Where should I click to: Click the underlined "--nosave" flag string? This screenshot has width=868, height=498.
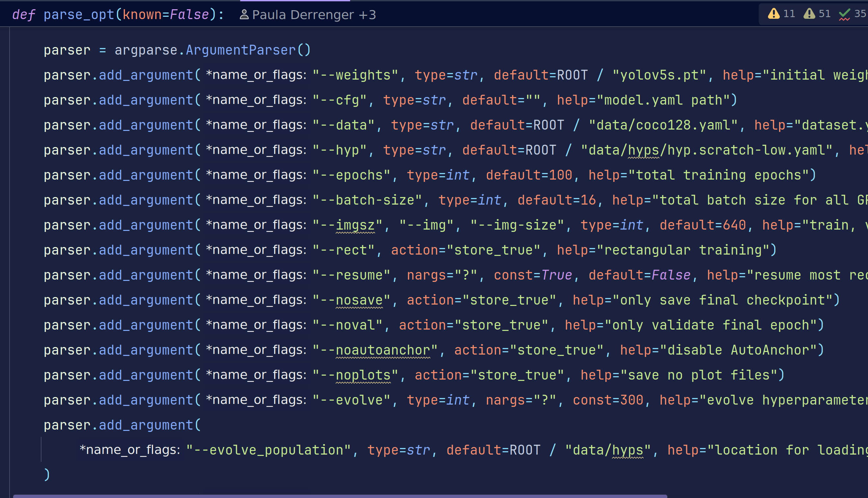359,300
